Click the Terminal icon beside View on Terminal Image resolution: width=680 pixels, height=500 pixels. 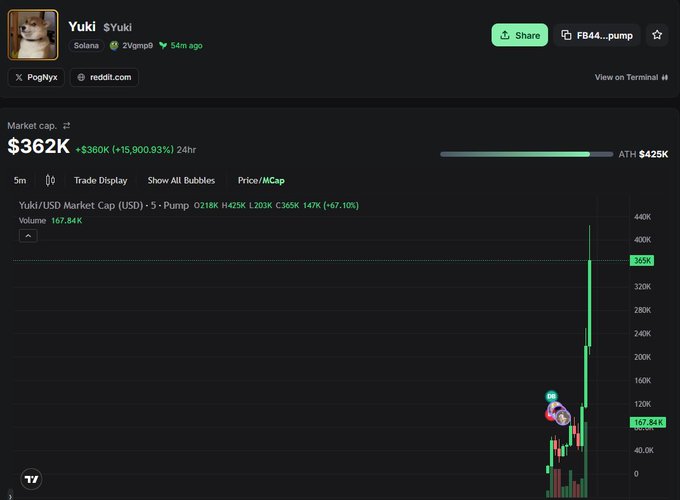(x=665, y=77)
